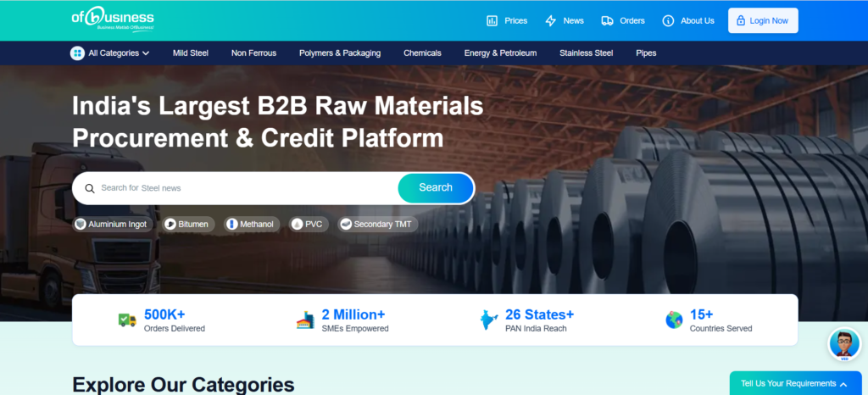Click the Bitumen chip icon
This screenshot has height=395, width=868.
point(170,224)
